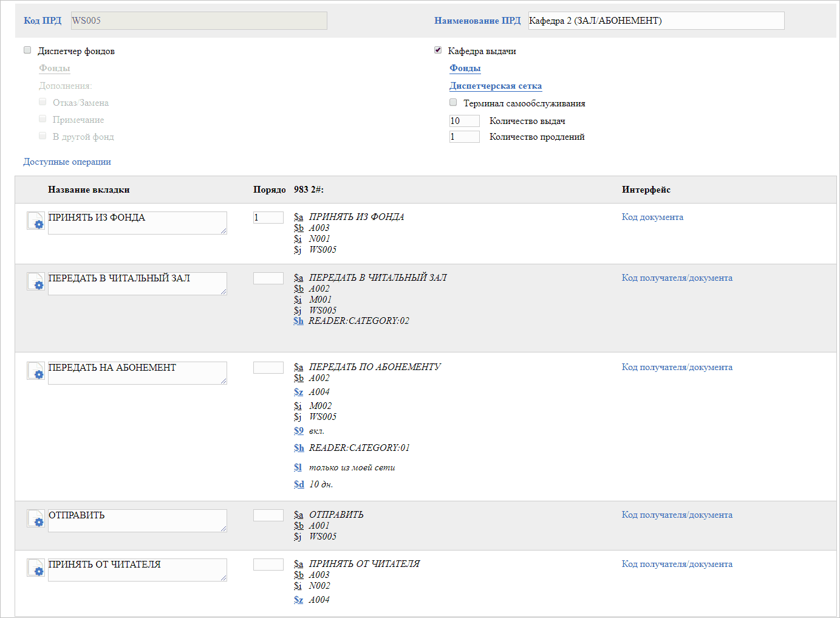Enable the Диспетчер фондов checkbox
The height and width of the screenshot is (618, 840).
pos(27,50)
